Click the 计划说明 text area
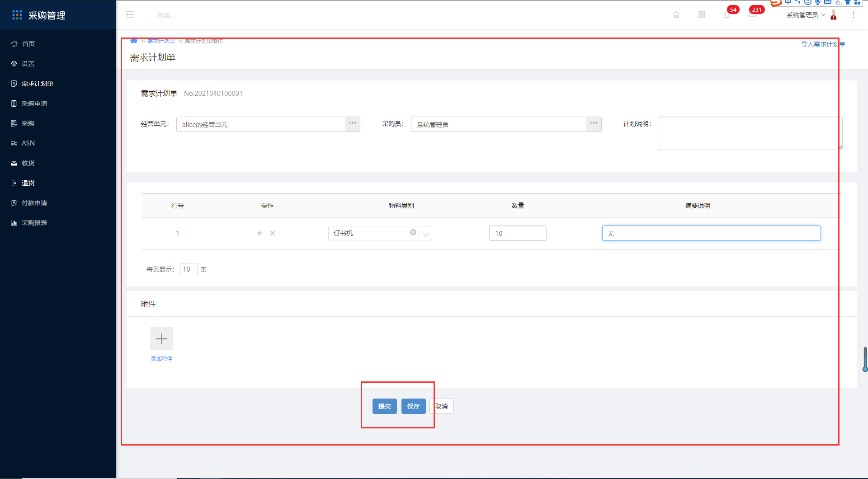Screen dimensions: 868x479 pos(750,133)
